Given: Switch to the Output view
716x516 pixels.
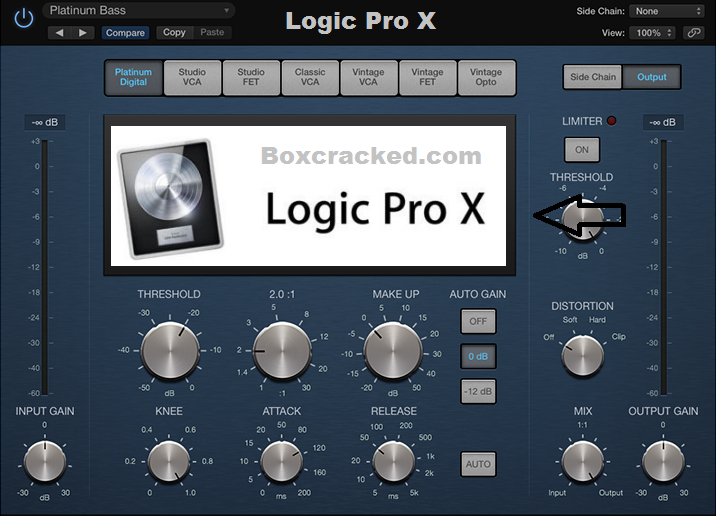Looking at the screenshot, I should click(x=652, y=77).
